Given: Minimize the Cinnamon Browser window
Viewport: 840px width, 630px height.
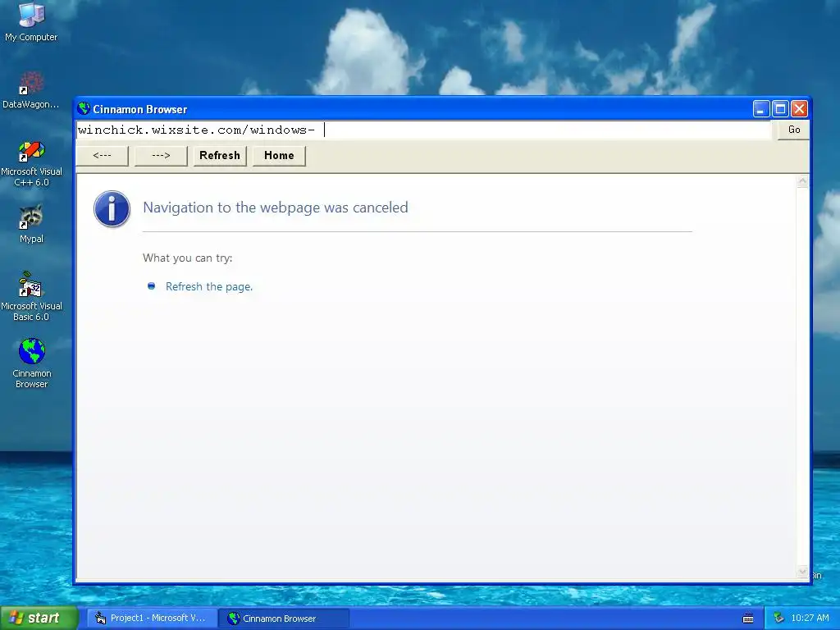Looking at the screenshot, I should (760, 109).
